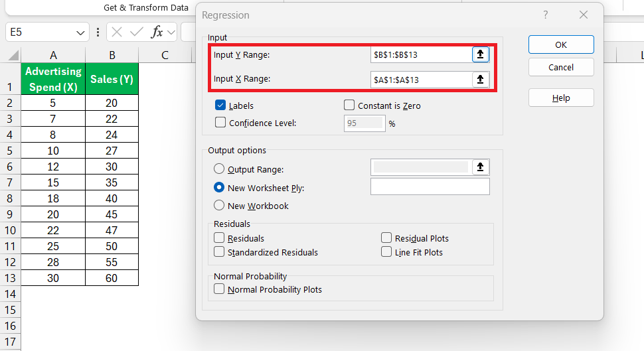Select column A header
Image resolution: width=644 pixels, height=351 pixels.
(x=53, y=55)
